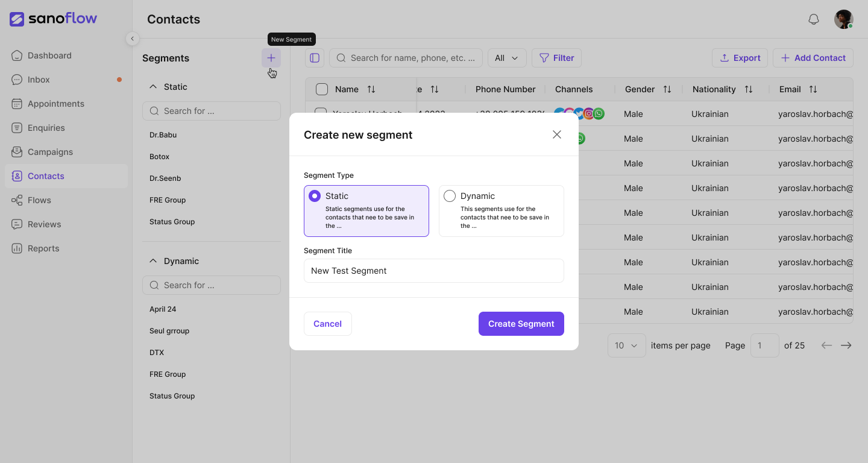868x463 pixels.
Task: Toggle the segments panel icon
Action: (315, 58)
